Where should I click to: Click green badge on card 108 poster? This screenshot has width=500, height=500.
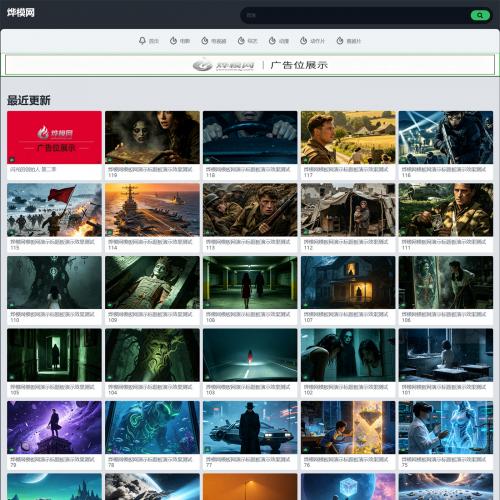[208, 304]
